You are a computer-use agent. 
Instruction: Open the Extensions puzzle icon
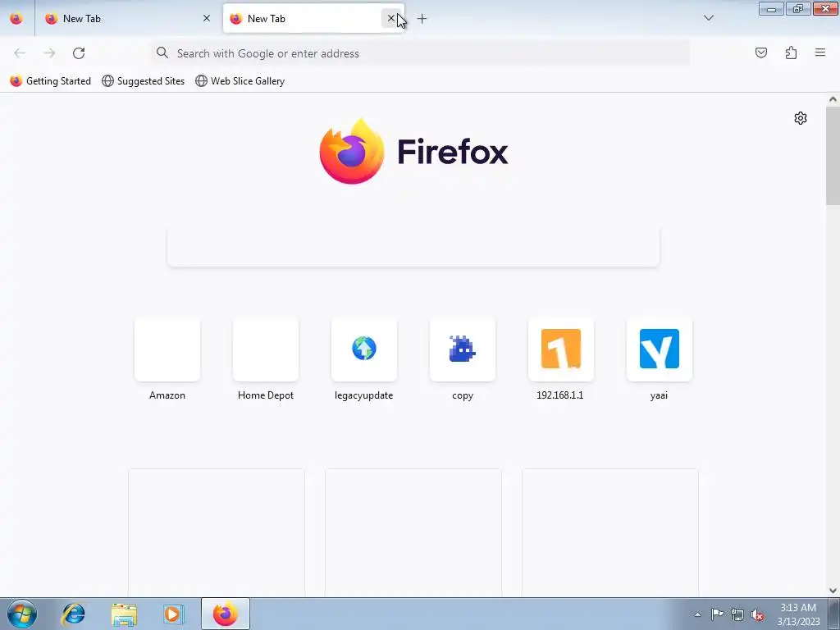[x=791, y=52]
